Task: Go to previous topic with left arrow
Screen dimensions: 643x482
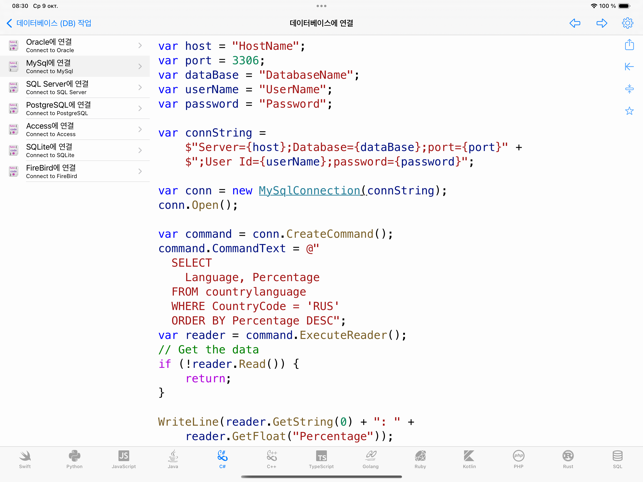Action: [575, 23]
